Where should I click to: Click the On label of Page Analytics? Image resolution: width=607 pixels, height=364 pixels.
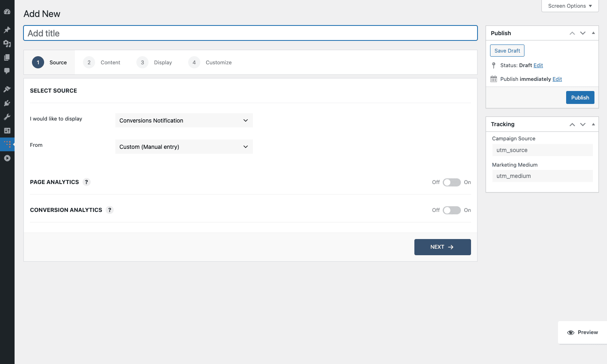click(467, 182)
